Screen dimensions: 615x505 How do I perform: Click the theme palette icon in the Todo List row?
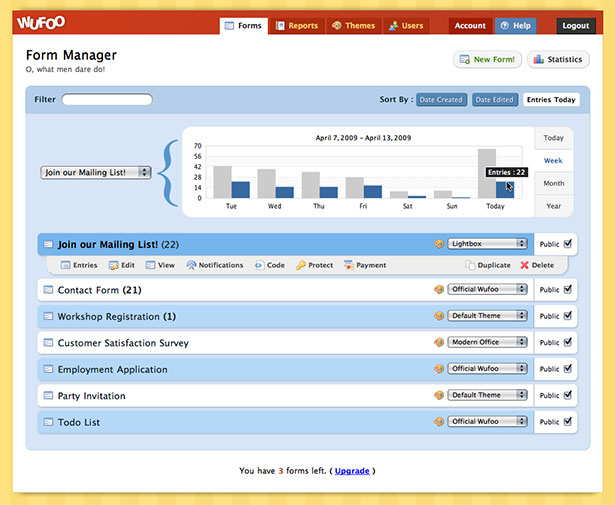pyautogui.click(x=439, y=421)
